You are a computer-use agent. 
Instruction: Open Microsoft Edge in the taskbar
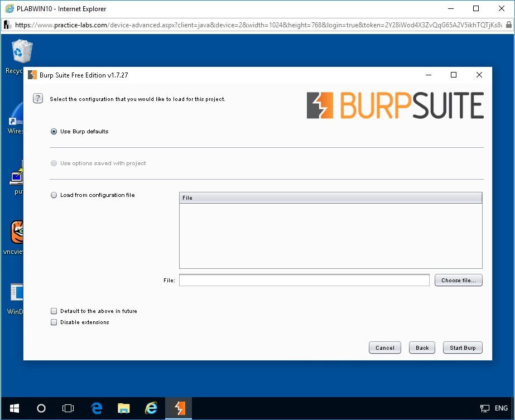click(x=97, y=408)
